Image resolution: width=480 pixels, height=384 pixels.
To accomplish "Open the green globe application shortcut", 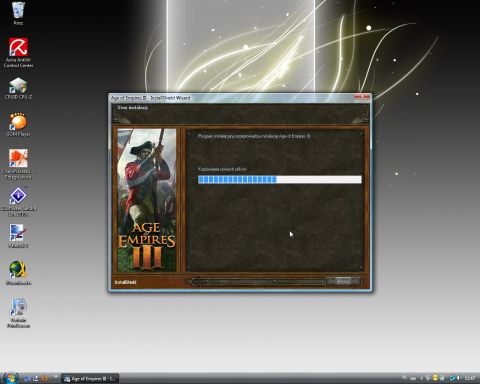I will coord(18,273).
